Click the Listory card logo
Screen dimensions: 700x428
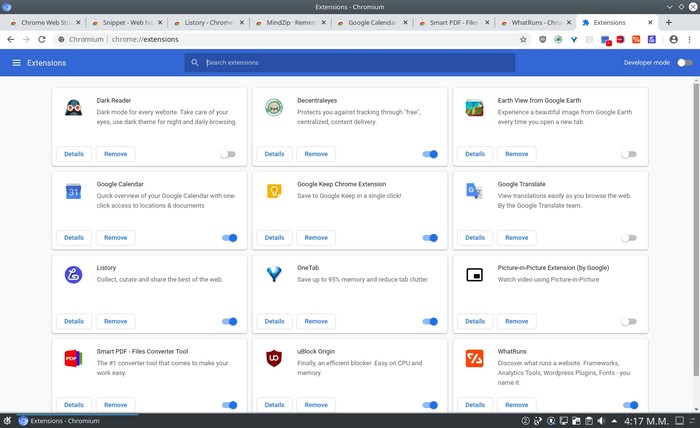73,275
